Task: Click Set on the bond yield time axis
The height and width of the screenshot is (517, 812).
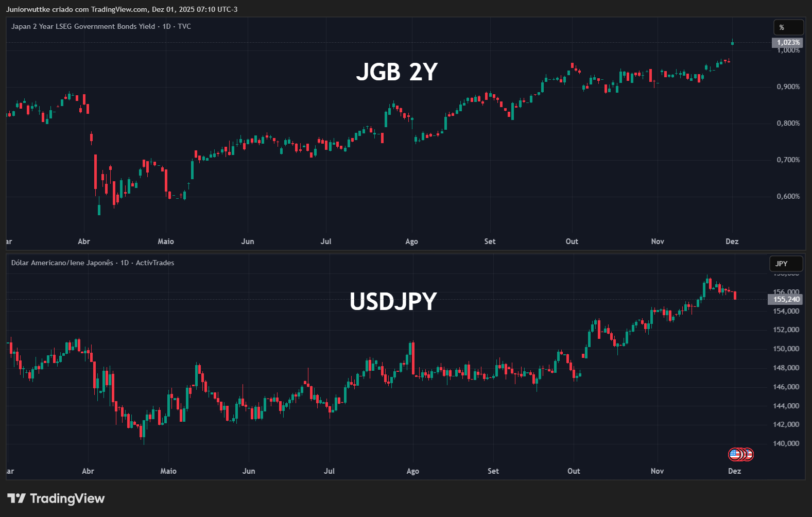Action: [x=490, y=242]
